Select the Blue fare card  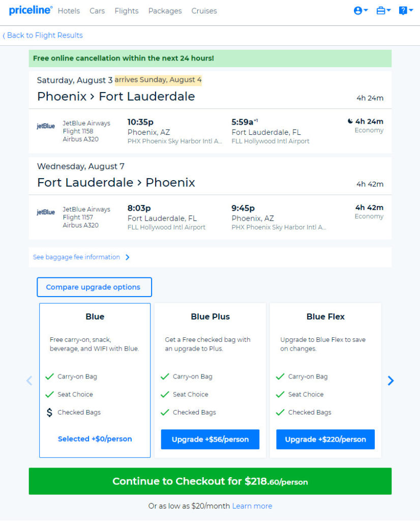(x=95, y=380)
